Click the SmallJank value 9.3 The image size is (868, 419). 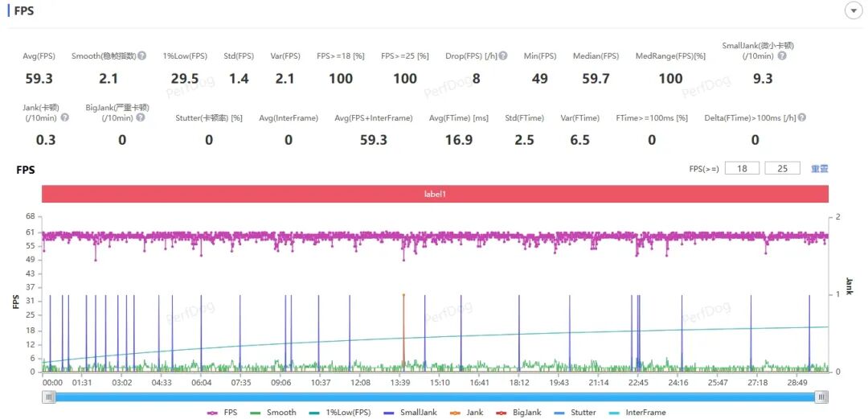coord(763,79)
